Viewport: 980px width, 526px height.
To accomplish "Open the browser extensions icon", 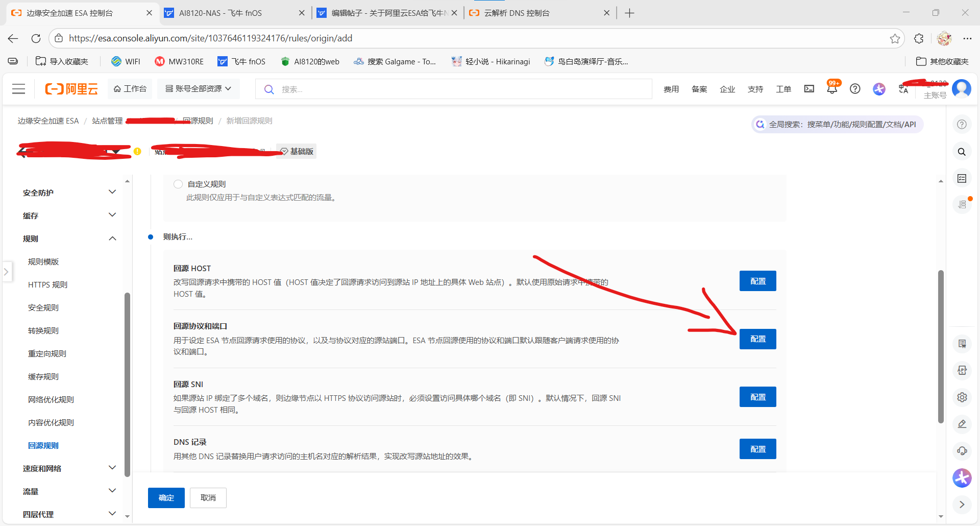I will [x=919, y=38].
